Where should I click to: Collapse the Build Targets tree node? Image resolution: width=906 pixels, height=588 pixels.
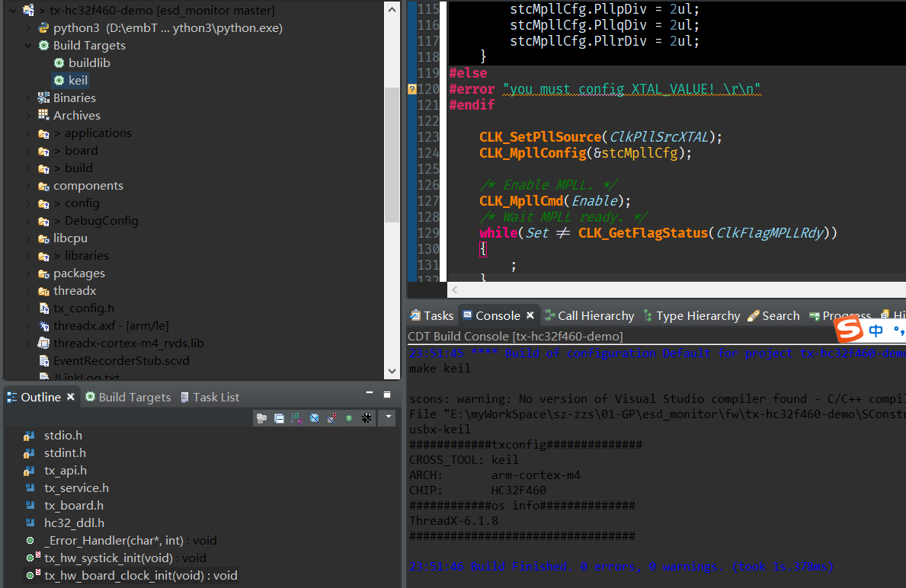[27, 46]
